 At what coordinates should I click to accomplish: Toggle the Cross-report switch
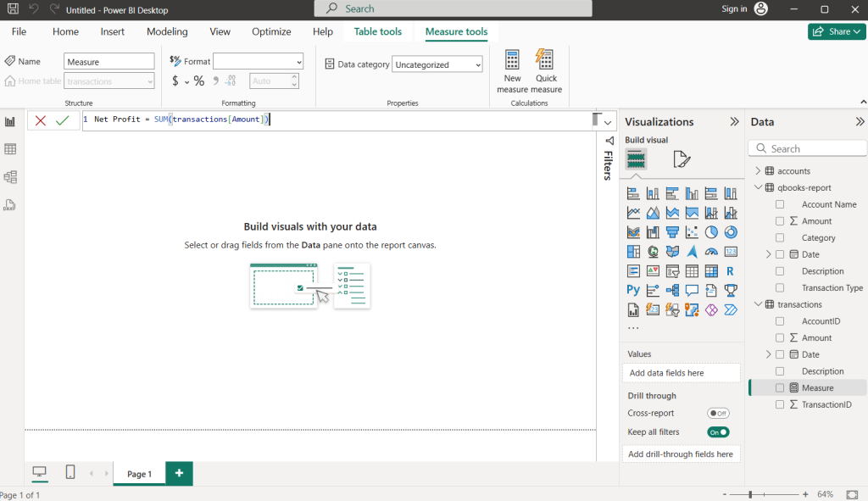point(718,413)
